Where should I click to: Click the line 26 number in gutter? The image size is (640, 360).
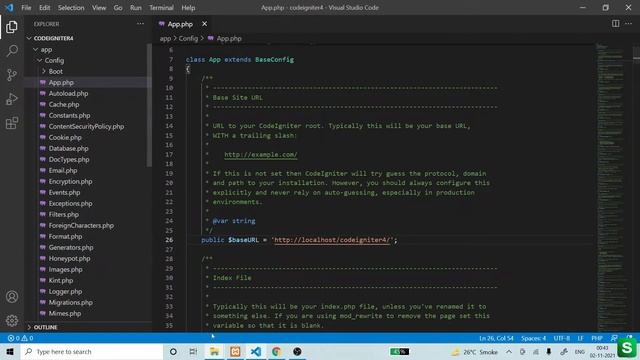pos(169,240)
